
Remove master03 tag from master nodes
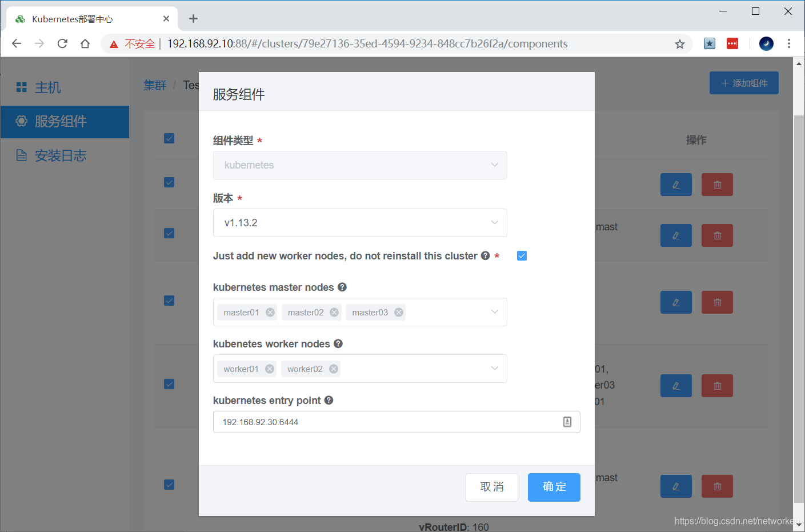tap(399, 312)
